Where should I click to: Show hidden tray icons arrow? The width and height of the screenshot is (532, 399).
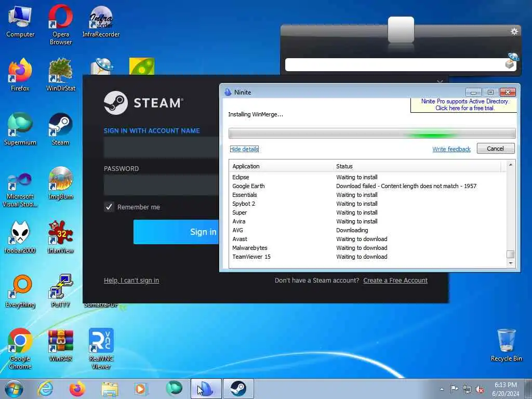click(442, 389)
